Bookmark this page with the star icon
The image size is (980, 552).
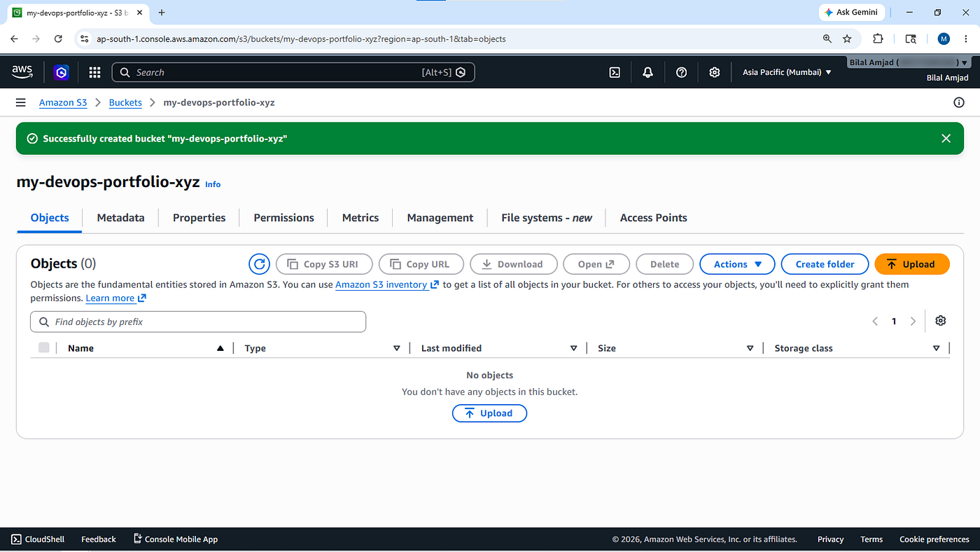click(847, 39)
